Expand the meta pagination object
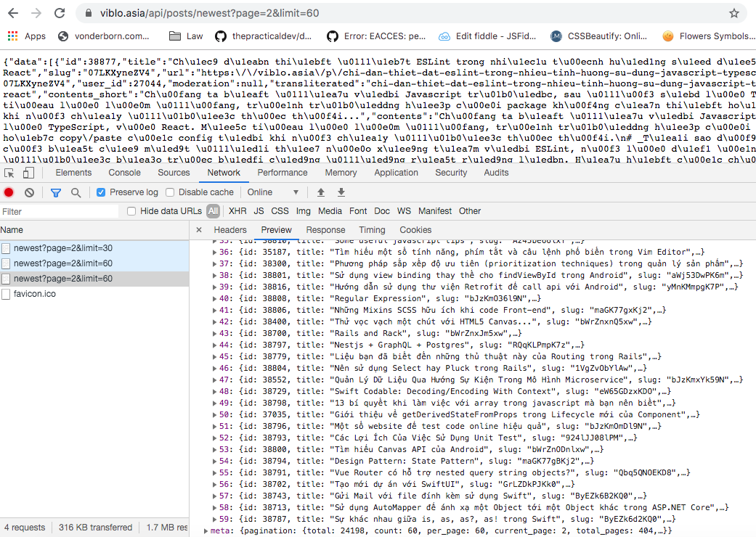The height and width of the screenshot is (537, 756). pyautogui.click(x=206, y=530)
